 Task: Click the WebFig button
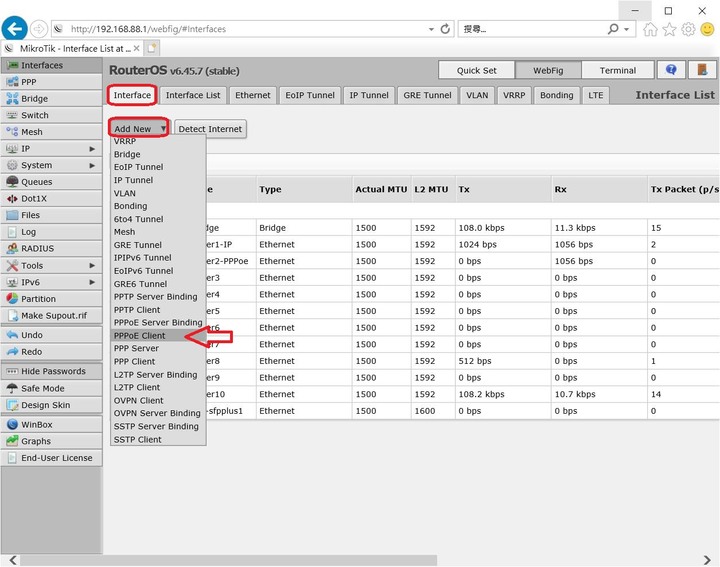click(548, 70)
